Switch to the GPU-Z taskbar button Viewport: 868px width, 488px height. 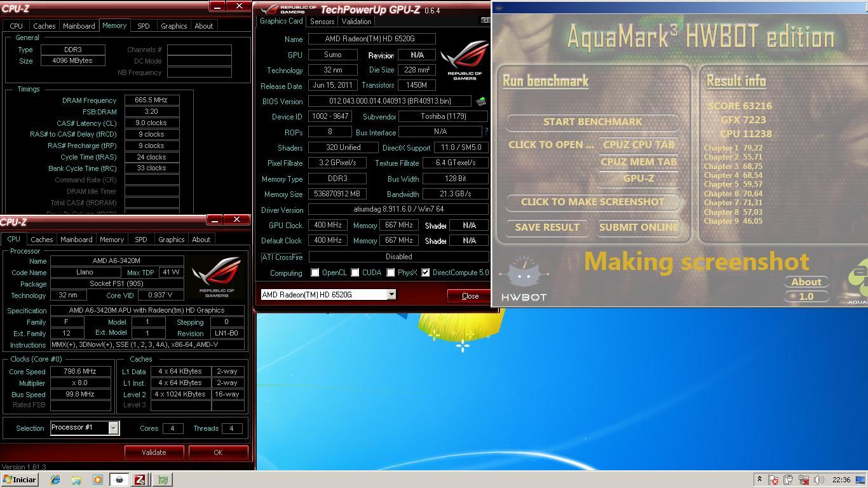pyautogui.click(x=162, y=480)
